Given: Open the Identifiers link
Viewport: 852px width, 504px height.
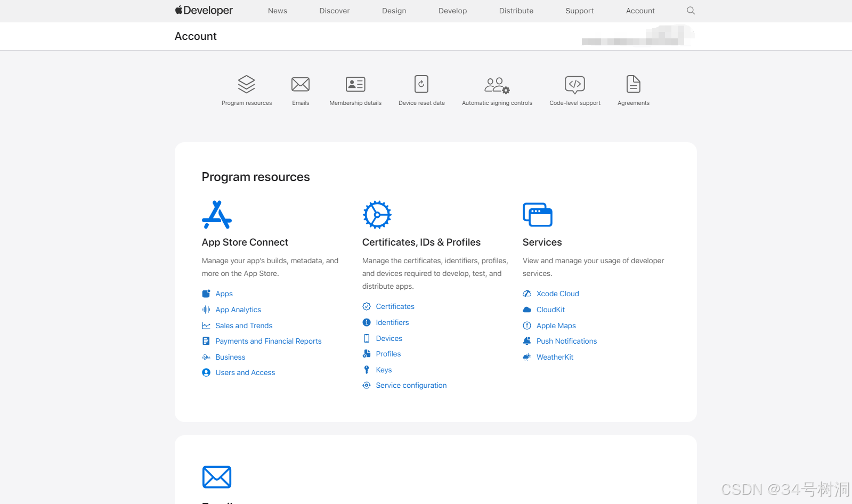Looking at the screenshot, I should [393, 322].
